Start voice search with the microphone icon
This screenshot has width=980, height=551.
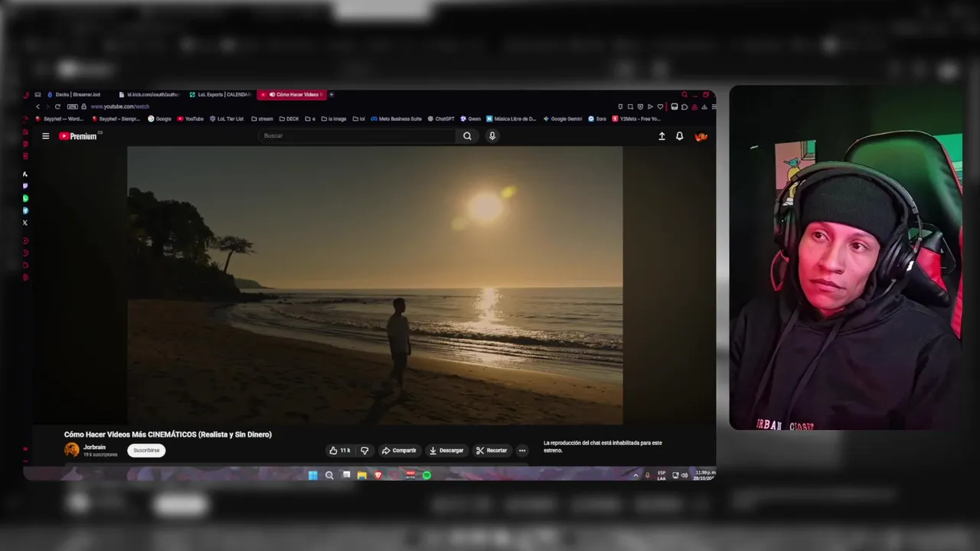[x=492, y=136]
